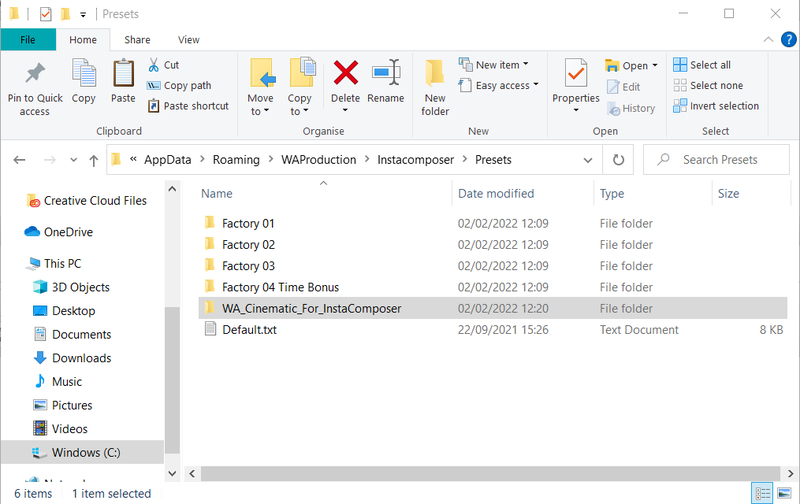Image resolution: width=800 pixels, height=504 pixels.
Task: Rename the selected folder
Action: 386,82
